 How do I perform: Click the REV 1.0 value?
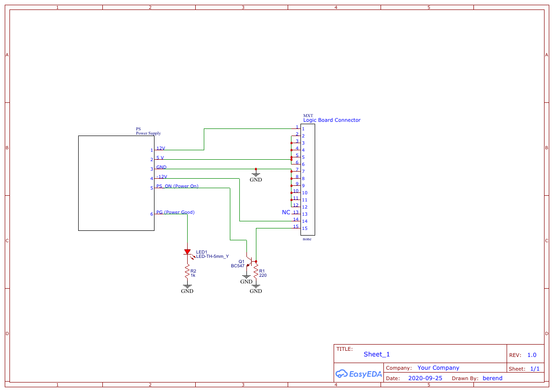tap(532, 355)
